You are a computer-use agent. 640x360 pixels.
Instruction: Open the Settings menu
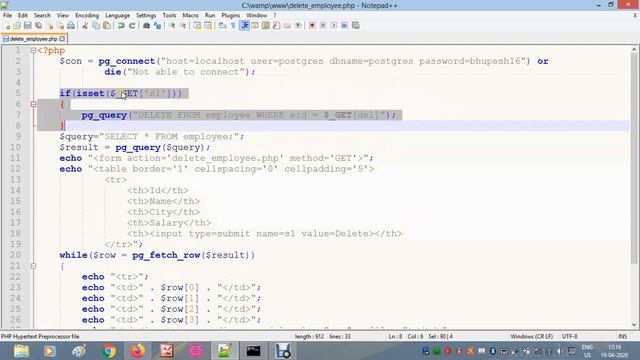146,15
